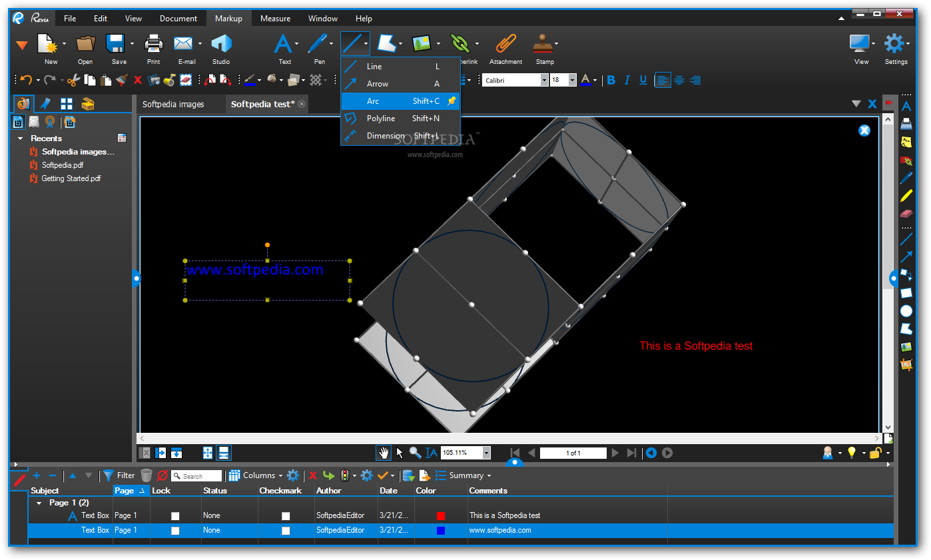
Task: Collapse the Recents tree
Action: tap(21, 139)
